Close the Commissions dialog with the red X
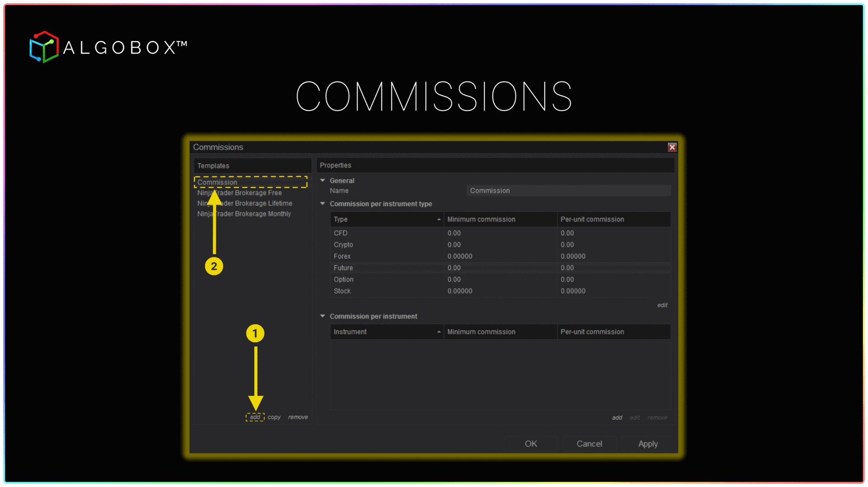This screenshot has width=868, height=487. coord(672,147)
